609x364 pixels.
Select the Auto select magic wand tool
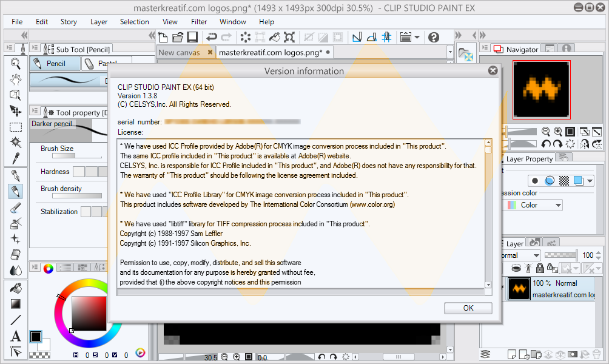coord(16,143)
